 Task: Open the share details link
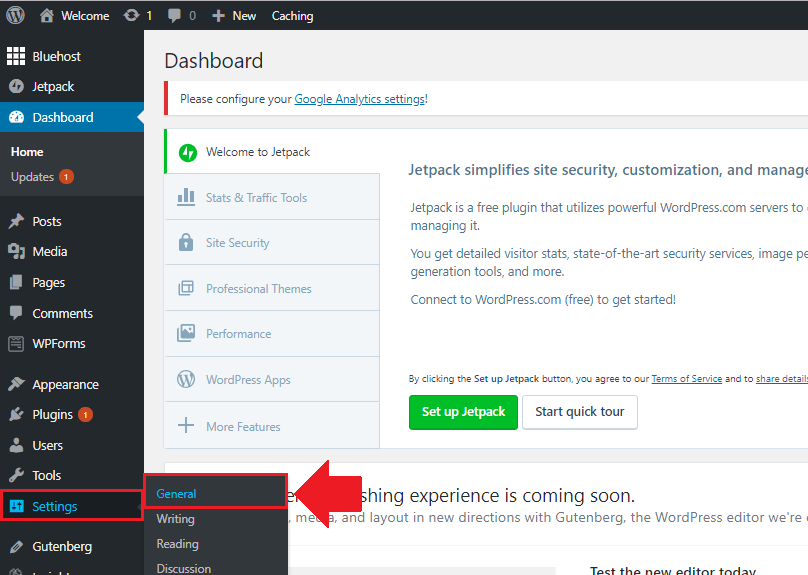point(782,379)
